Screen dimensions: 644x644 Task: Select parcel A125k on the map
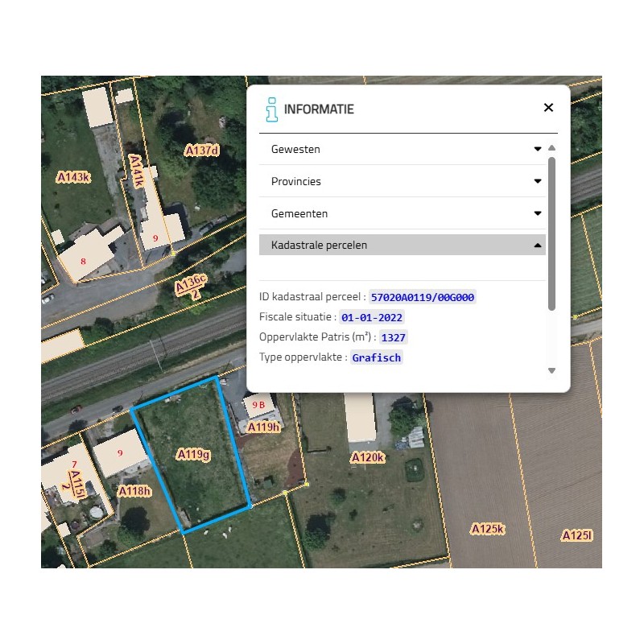pyautogui.click(x=487, y=529)
